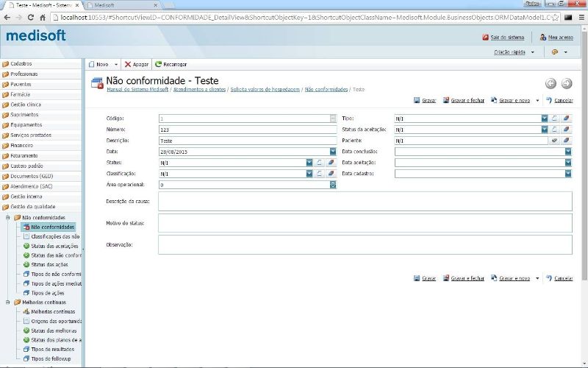Viewport: 588px width, 368px height.
Task: Open Não conformidades breadcrumb link
Action: coord(326,89)
